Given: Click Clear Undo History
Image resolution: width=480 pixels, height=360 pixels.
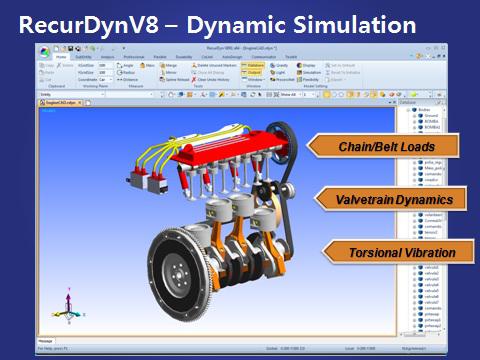Looking at the screenshot, I should pos(211,79).
